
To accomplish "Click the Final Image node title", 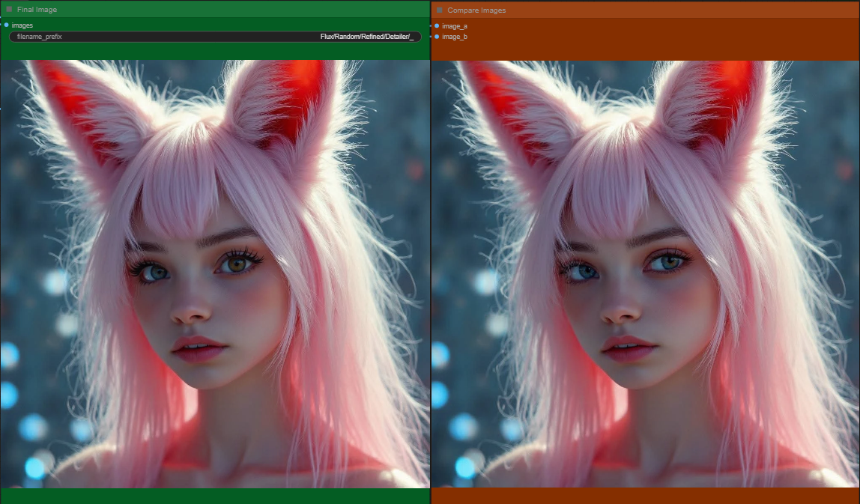I will tap(37, 9).
